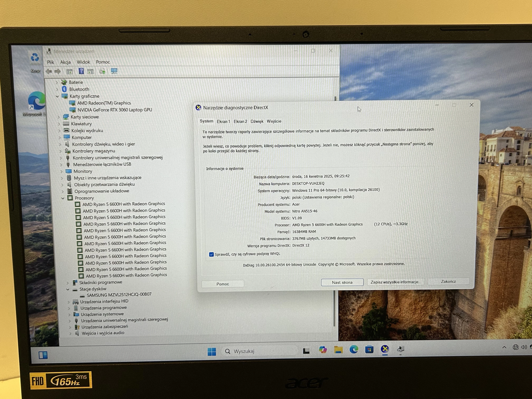Open Copilot from the taskbar
This screenshot has height=399, width=532.
click(323, 350)
